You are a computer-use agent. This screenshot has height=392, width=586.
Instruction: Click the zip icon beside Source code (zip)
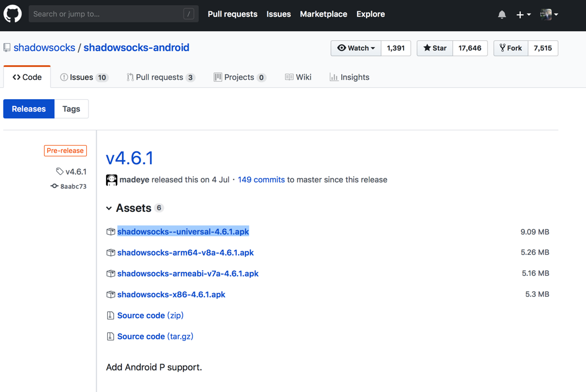coord(111,316)
